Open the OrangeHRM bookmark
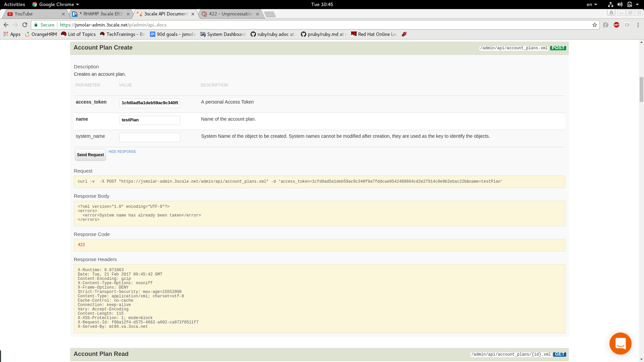 click(x=41, y=34)
